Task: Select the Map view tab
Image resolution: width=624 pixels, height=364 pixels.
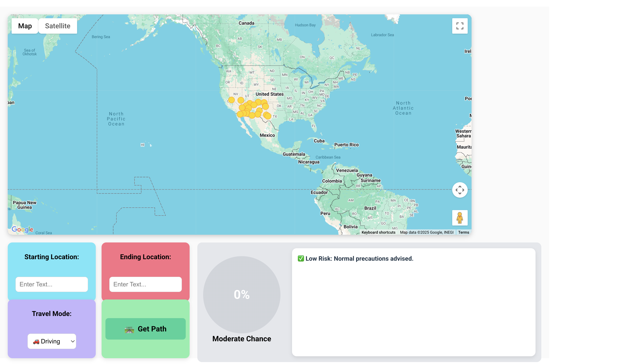Action: [x=25, y=26]
